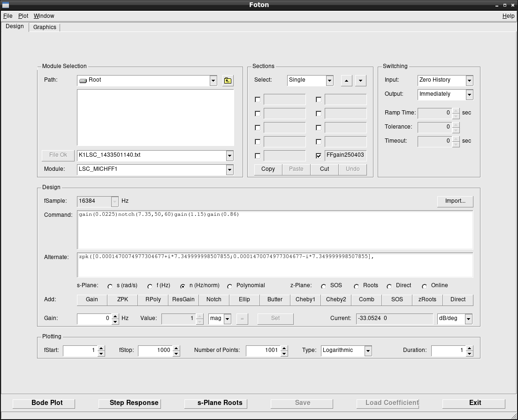The height and width of the screenshot is (420, 518).
Task: Select n (Hz/norm) radio option
Action: pyautogui.click(x=183, y=287)
